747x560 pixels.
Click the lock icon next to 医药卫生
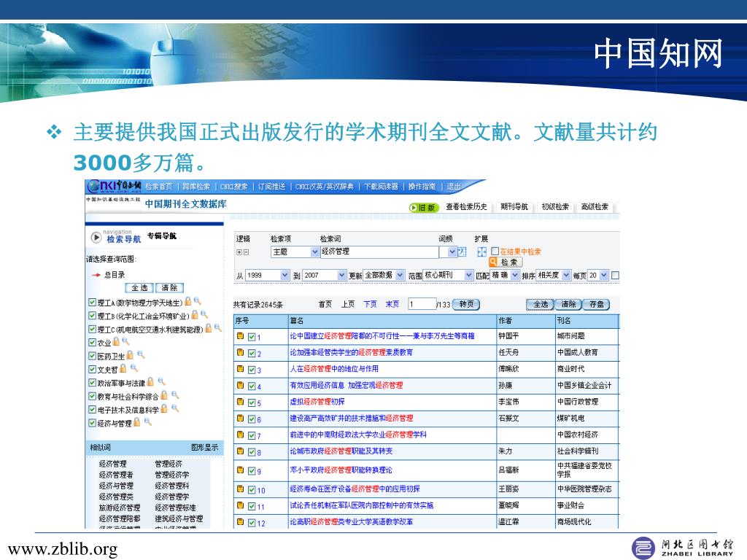pyautogui.click(x=130, y=355)
